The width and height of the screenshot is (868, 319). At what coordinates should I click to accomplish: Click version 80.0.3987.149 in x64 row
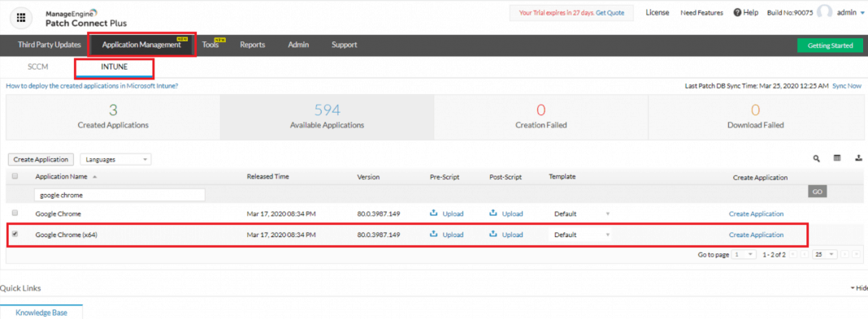pos(380,235)
